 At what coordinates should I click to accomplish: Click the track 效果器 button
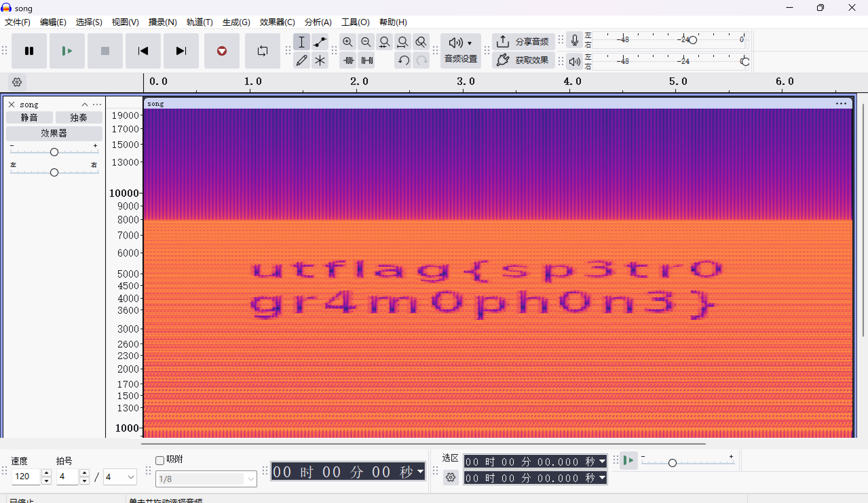[x=54, y=133]
